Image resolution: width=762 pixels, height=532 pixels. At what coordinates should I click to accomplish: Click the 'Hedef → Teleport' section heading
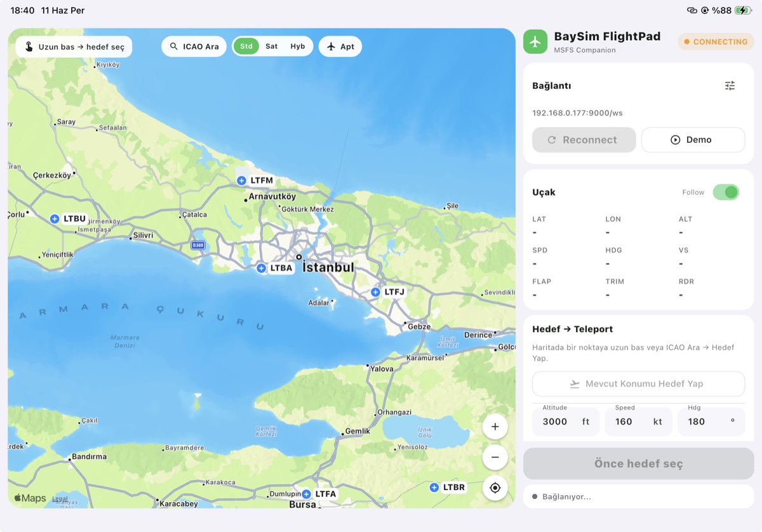click(x=573, y=329)
